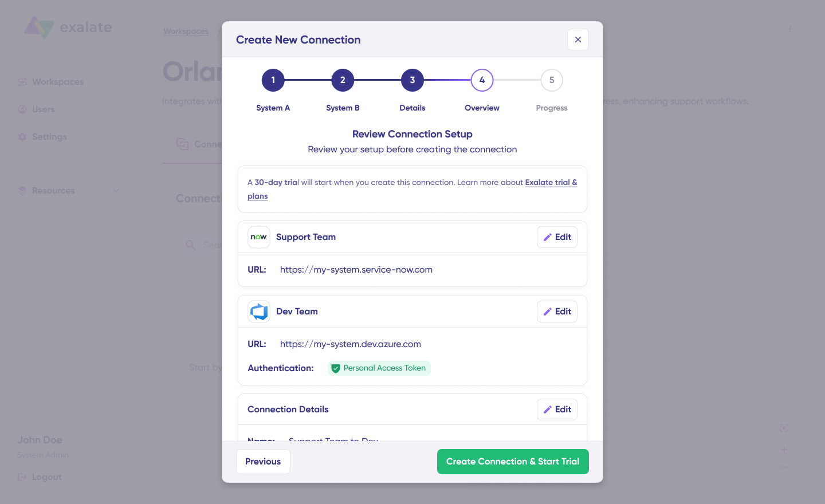Viewport: 825px width, 504px height.
Task: Expand the Resources sidebar chevron
Action: click(116, 191)
